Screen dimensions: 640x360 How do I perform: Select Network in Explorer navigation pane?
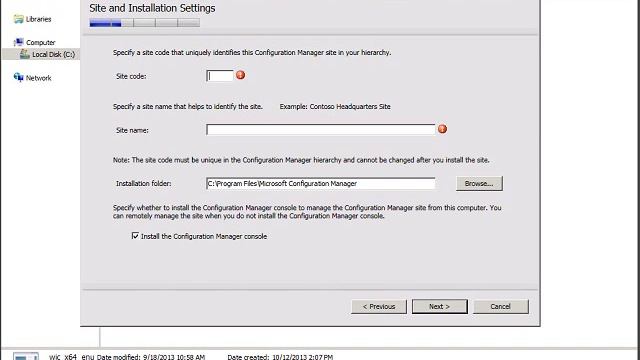point(38,78)
